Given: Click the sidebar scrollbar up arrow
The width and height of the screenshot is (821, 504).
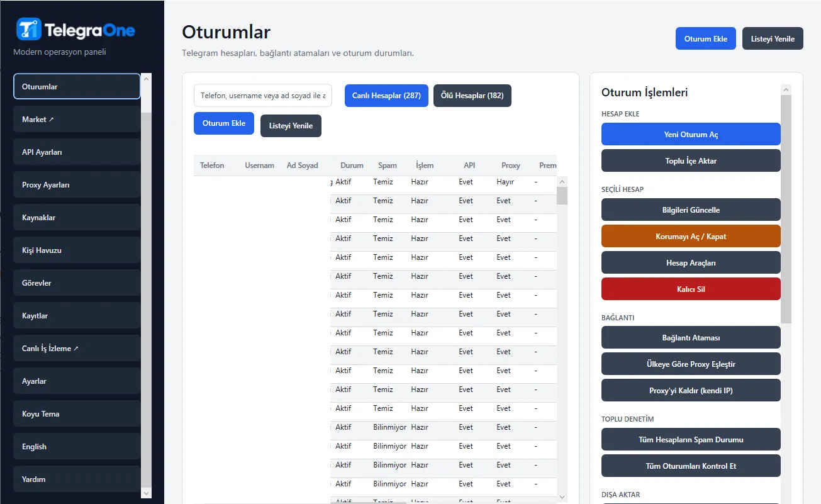Looking at the screenshot, I should pyautogui.click(x=147, y=79).
